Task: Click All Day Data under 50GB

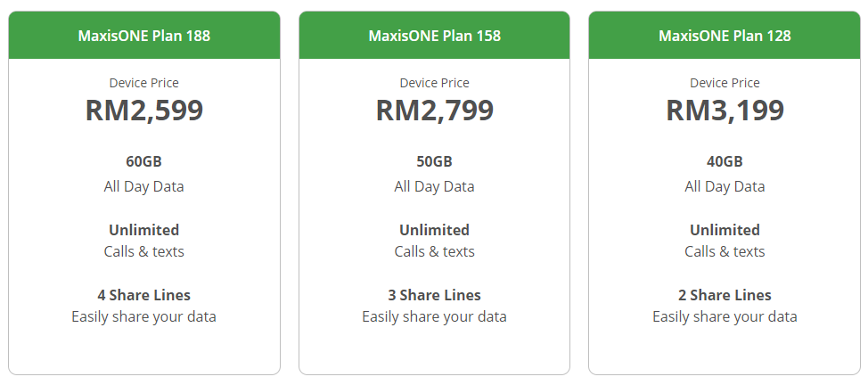Action: pyautogui.click(x=434, y=186)
